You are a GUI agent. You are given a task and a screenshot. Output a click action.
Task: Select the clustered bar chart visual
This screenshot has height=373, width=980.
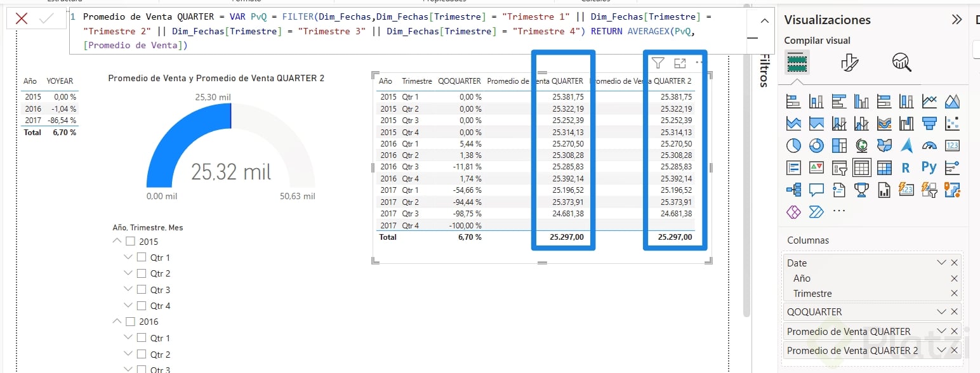tap(838, 101)
